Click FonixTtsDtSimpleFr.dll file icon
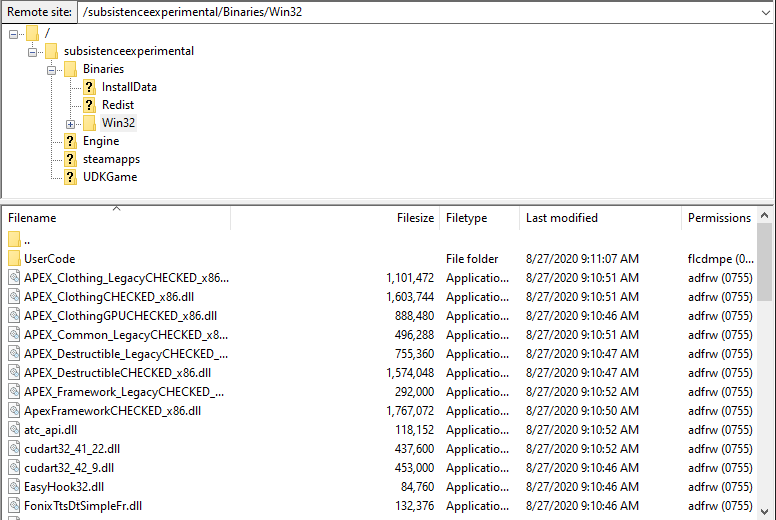This screenshot has height=520, width=776. click(14, 506)
